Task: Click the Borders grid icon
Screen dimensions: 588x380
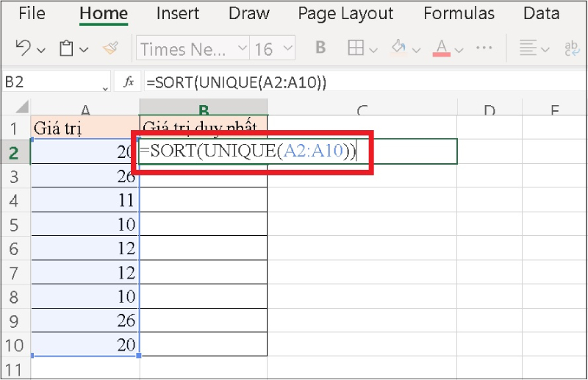Action: 356,49
